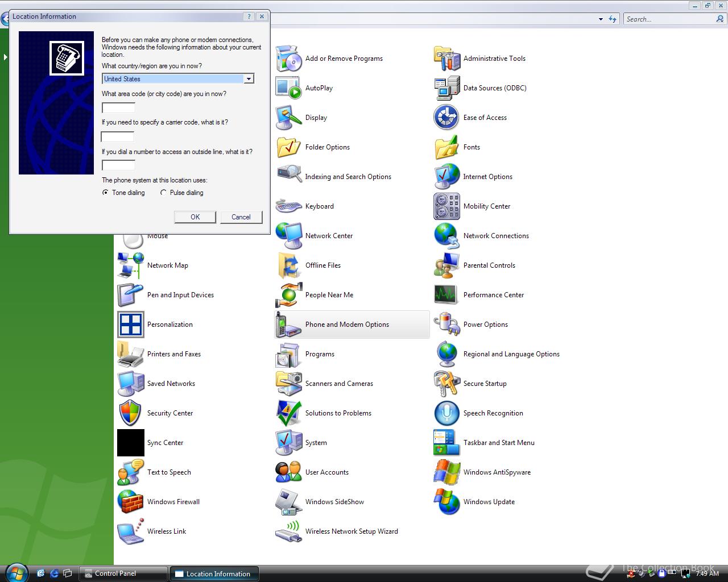Open Pen and Input Devices icon
This screenshot has width=728, height=582.
tap(131, 295)
